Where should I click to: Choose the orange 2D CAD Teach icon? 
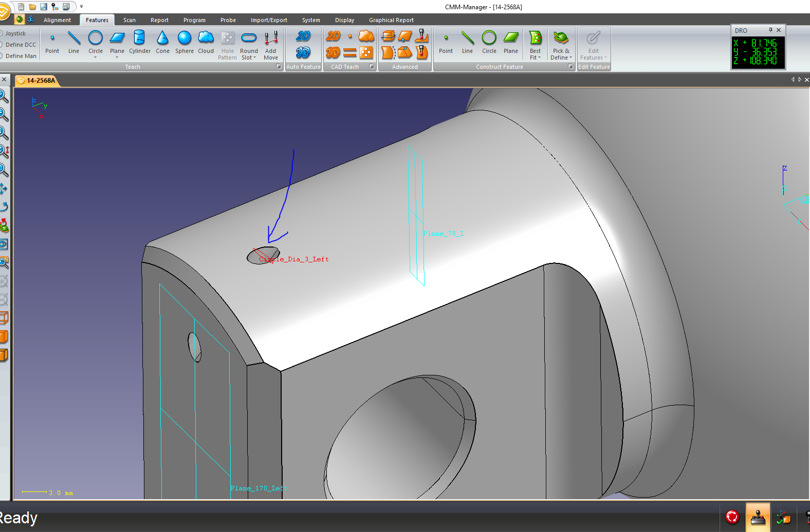334,36
